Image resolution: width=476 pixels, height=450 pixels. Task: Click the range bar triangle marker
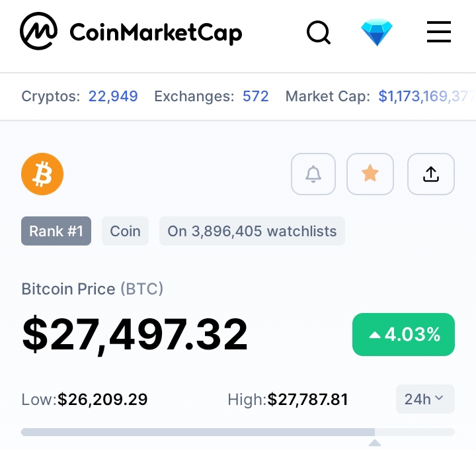click(x=375, y=443)
